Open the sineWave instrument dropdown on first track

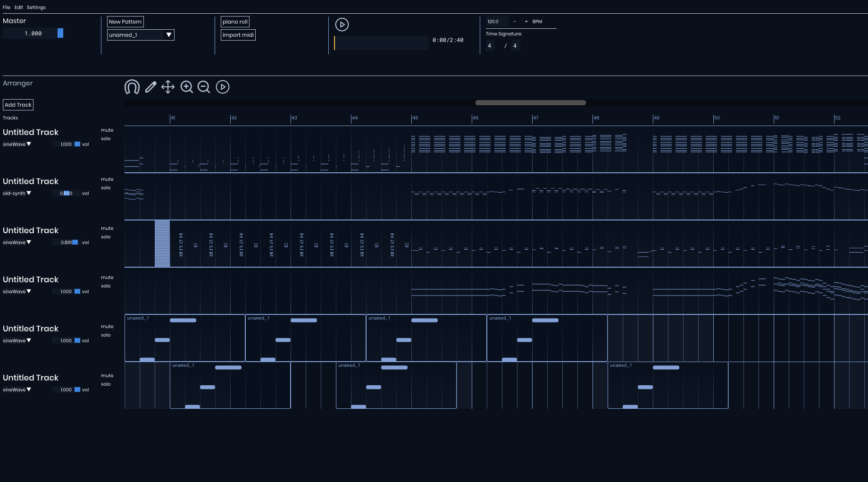pos(17,144)
